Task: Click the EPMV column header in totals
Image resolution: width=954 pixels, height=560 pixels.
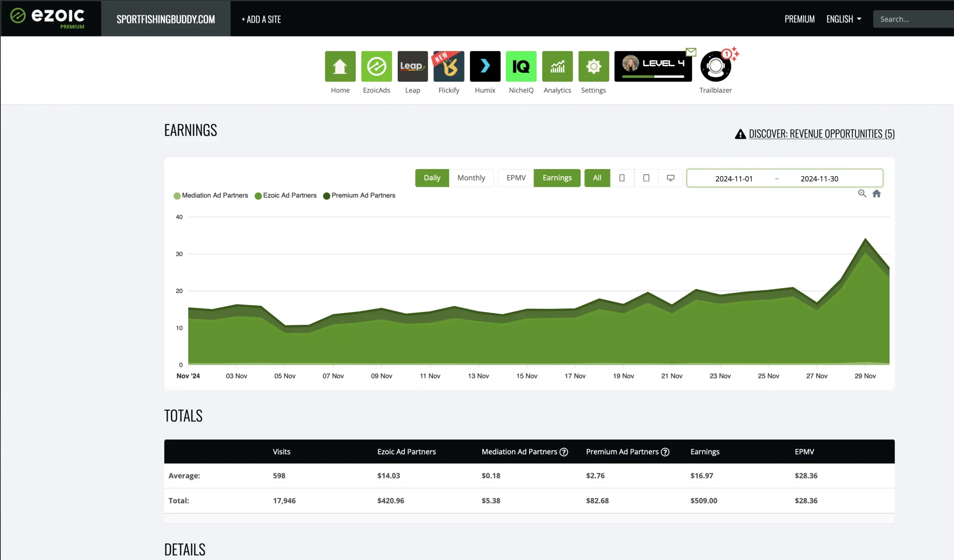Action: 804,452
